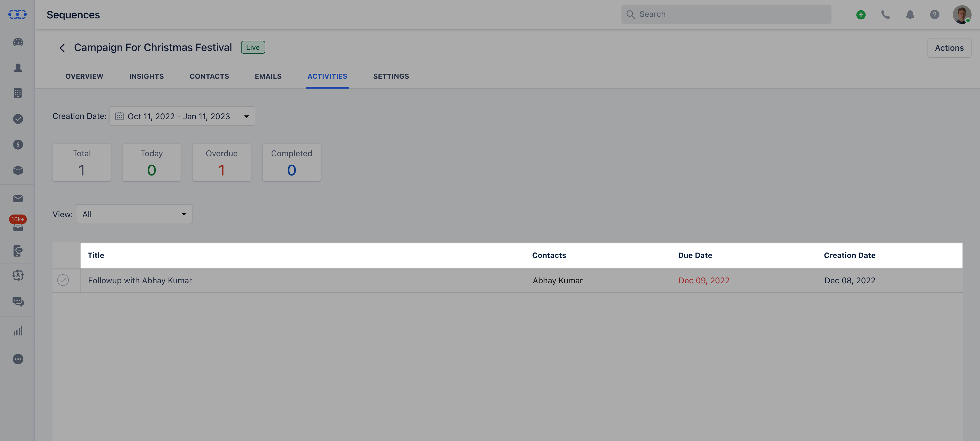
Task: Filter by the Overdue card
Action: pos(222,162)
